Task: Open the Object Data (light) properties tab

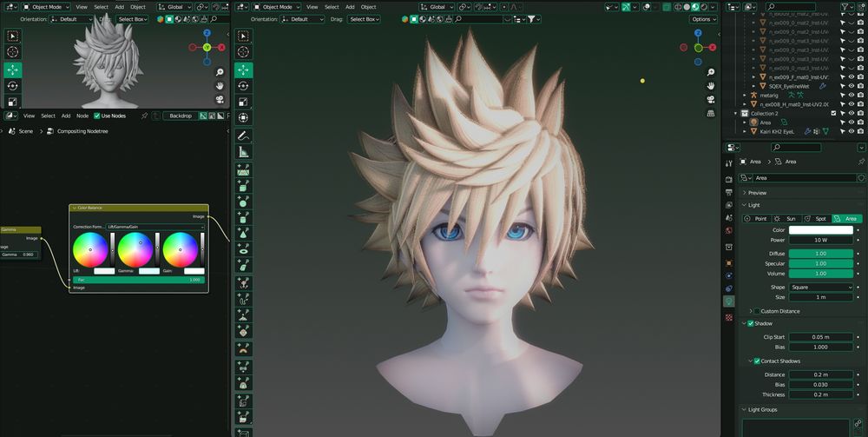Action: tap(729, 301)
